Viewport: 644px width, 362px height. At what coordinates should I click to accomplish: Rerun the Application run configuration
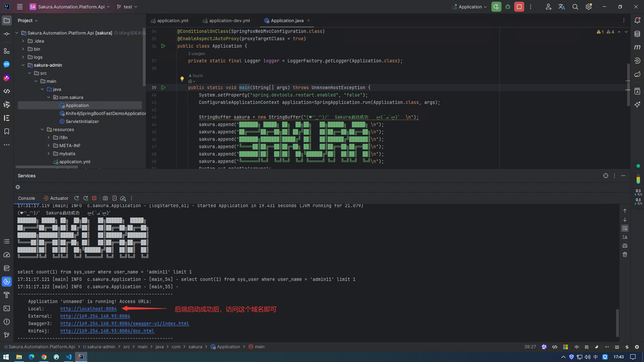click(496, 7)
